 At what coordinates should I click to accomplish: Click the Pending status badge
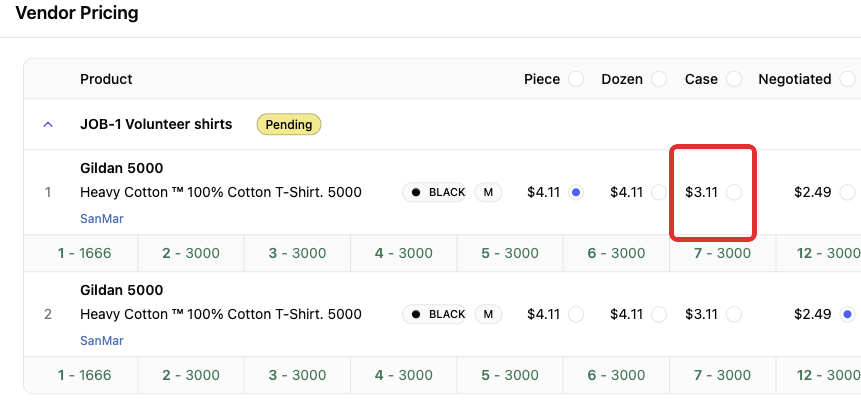click(289, 125)
